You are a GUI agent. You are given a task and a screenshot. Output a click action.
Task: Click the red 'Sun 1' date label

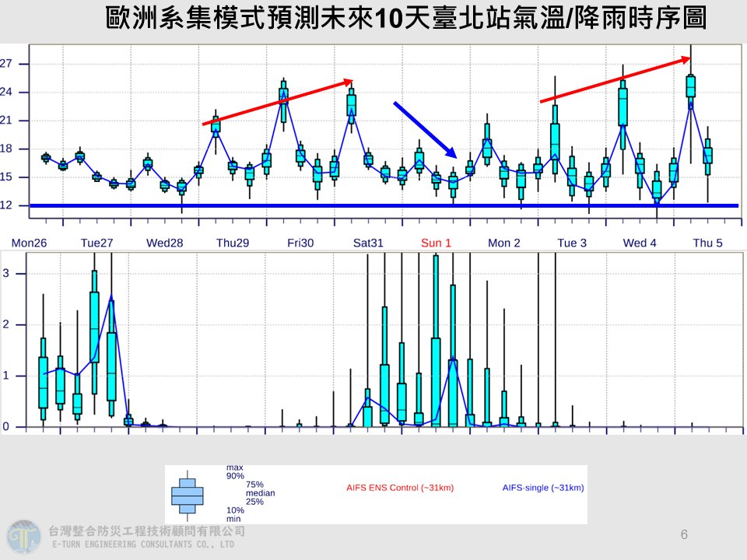coord(436,243)
